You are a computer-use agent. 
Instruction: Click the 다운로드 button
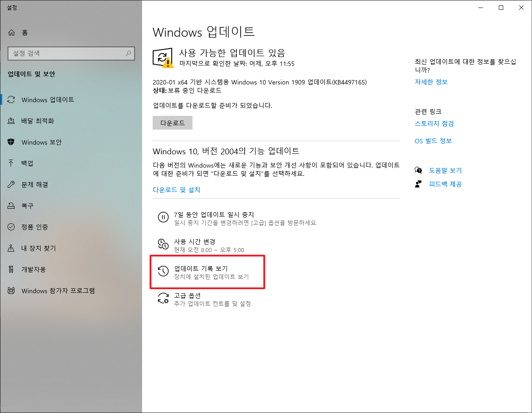pyautogui.click(x=173, y=123)
